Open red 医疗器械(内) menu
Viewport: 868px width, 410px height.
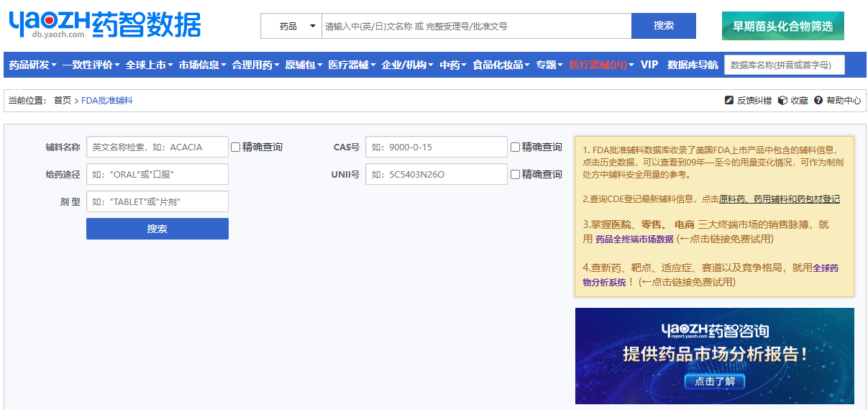pyautogui.click(x=601, y=65)
